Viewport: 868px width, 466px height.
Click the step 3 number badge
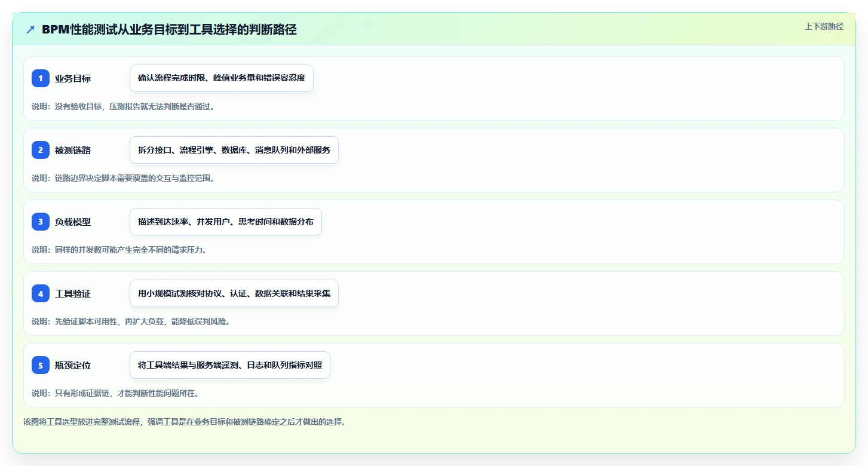click(41, 222)
